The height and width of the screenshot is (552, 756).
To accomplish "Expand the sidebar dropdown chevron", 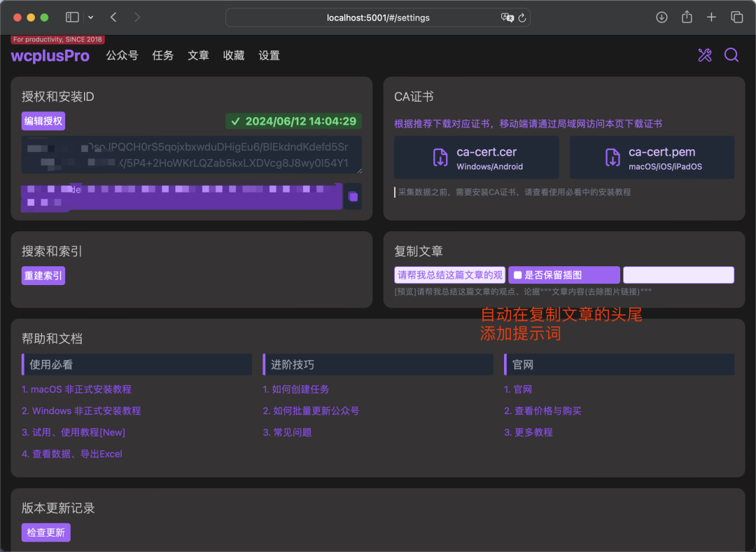I will tap(90, 18).
